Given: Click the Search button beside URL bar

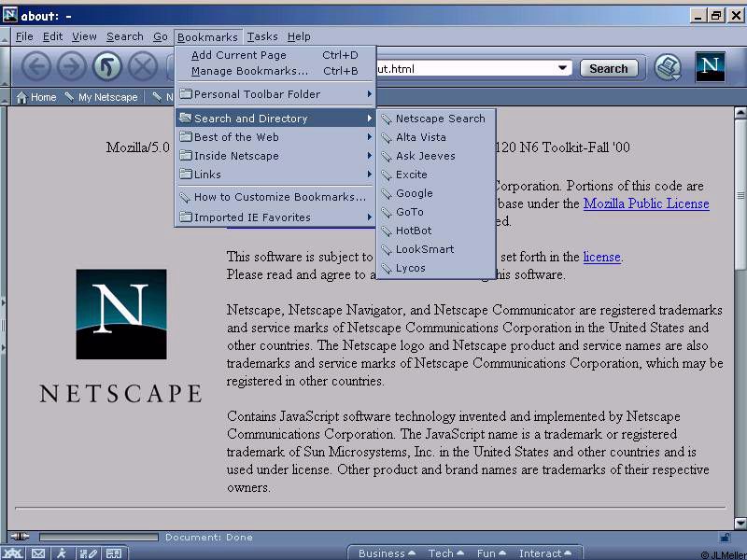Looking at the screenshot, I should coord(609,68).
